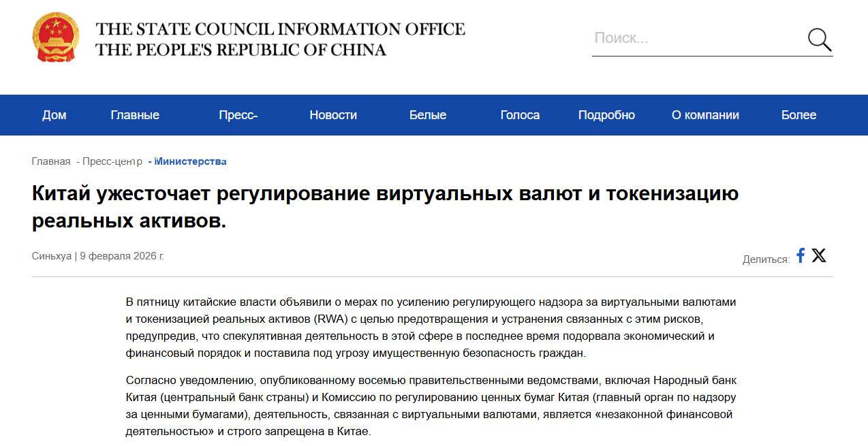The height and width of the screenshot is (446, 868).
Task: Click the China national emblem logo
Action: 55,37
